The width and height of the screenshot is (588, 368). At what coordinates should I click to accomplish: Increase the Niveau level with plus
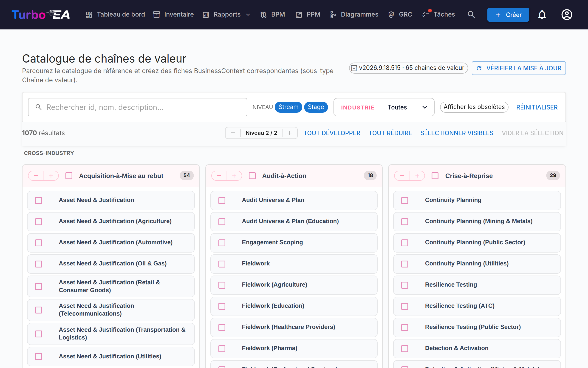tap(290, 133)
